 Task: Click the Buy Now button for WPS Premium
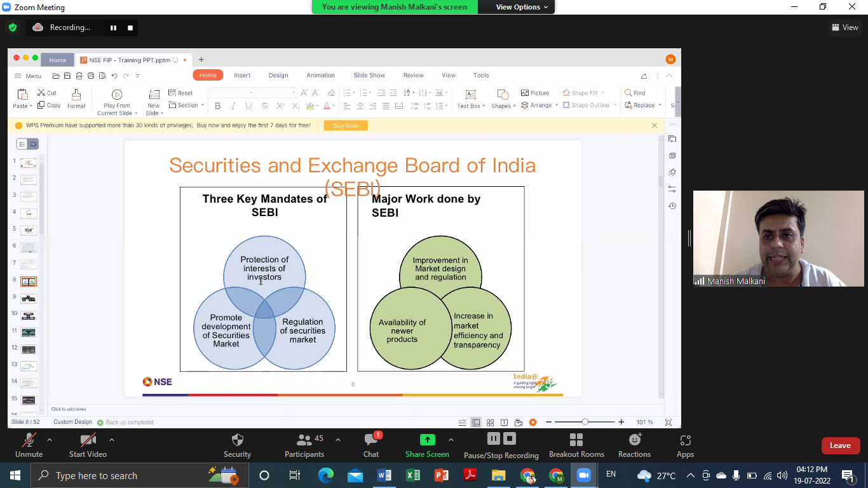(345, 125)
